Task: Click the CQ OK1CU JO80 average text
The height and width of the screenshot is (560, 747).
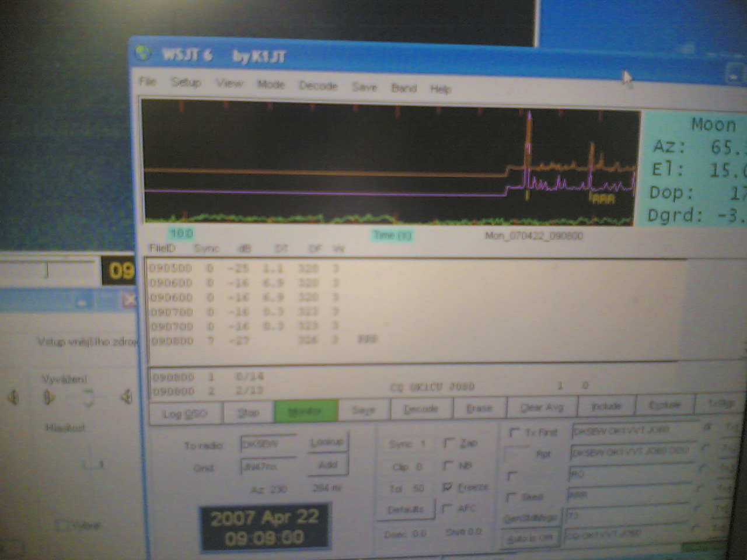Action: pyautogui.click(x=432, y=387)
